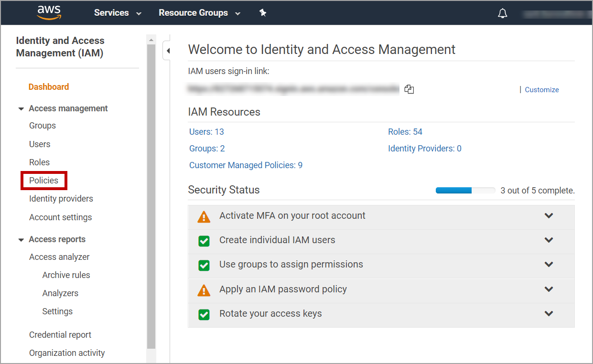Open Groups in the sidebar
Image resolution: width=593 pixels, height=364 pixels.
[x=43, y=126]
